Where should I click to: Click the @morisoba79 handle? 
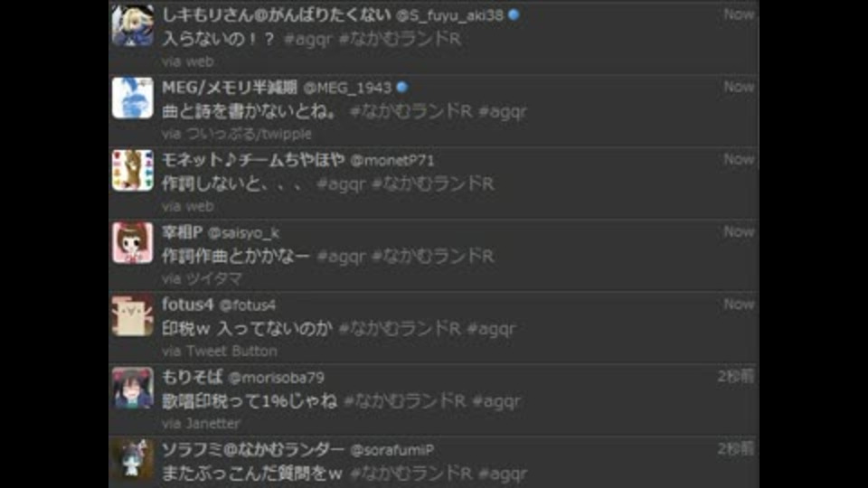pos(277,378)
